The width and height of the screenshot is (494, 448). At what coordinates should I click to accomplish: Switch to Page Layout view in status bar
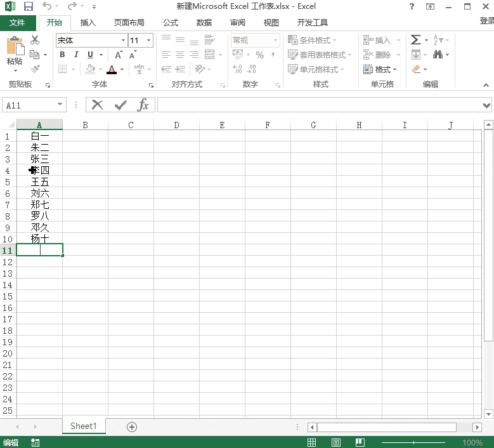pyautogui.click(x=336, y=443)
